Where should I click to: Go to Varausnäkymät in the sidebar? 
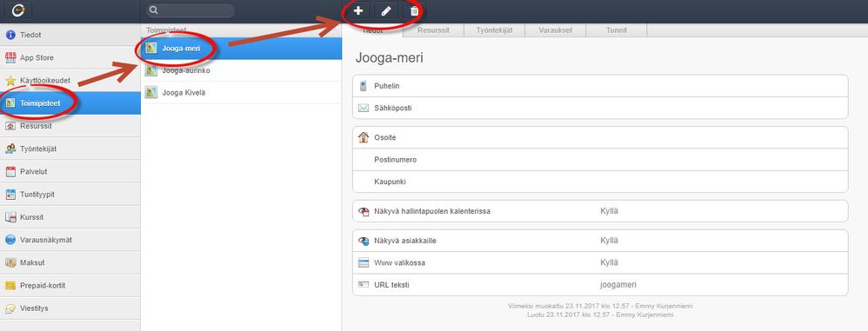coord(70,240)
